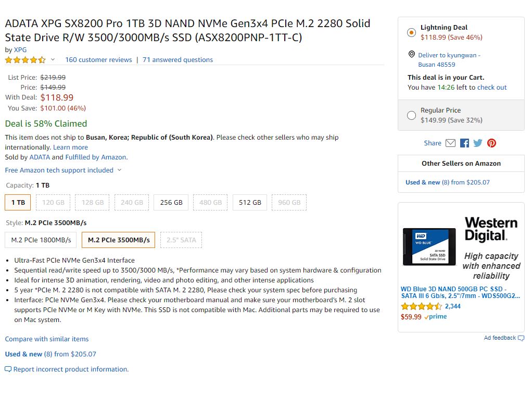This screenshot has width=532, height=396.
Task: Click the WD Blue SSD ad thumbnail
Action: point(429,246)
